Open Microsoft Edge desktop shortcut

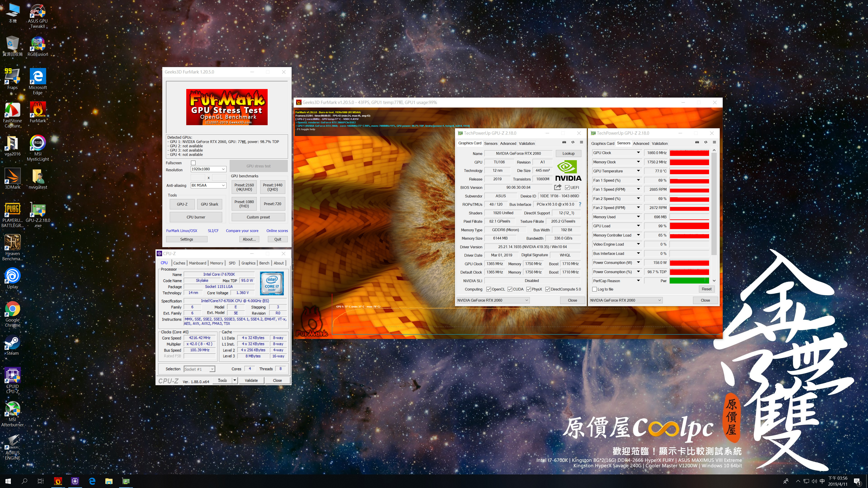pyautogui.click(x=38, y=82)
